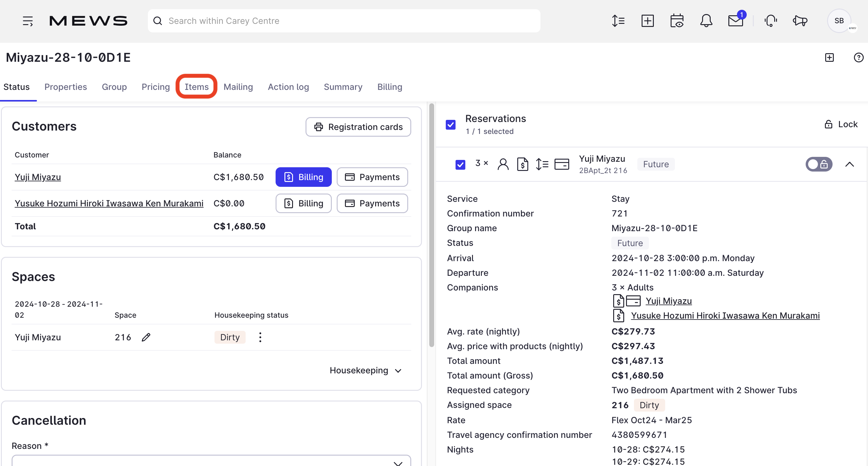Viewport: 868px width, 466px height.
Task: Open the bell notifications icon
Action: (706, 21)
